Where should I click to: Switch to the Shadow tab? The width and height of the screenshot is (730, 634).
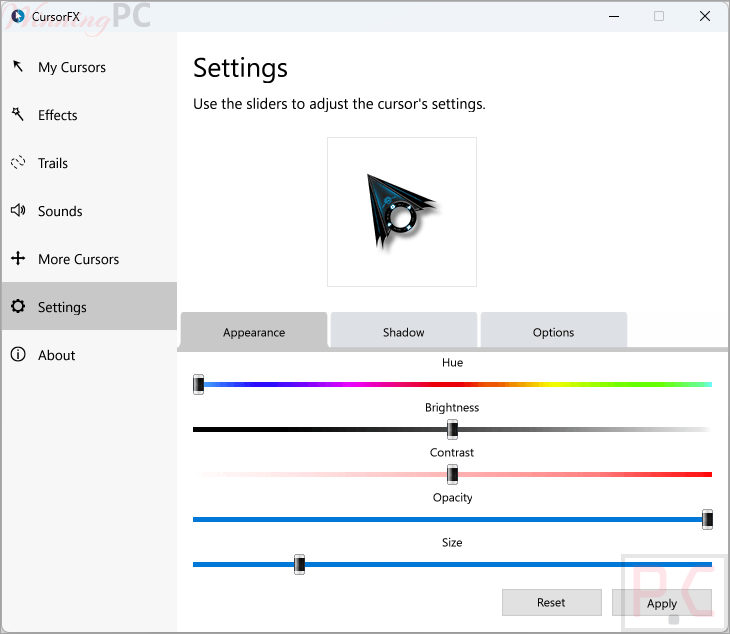click(404, 331)
